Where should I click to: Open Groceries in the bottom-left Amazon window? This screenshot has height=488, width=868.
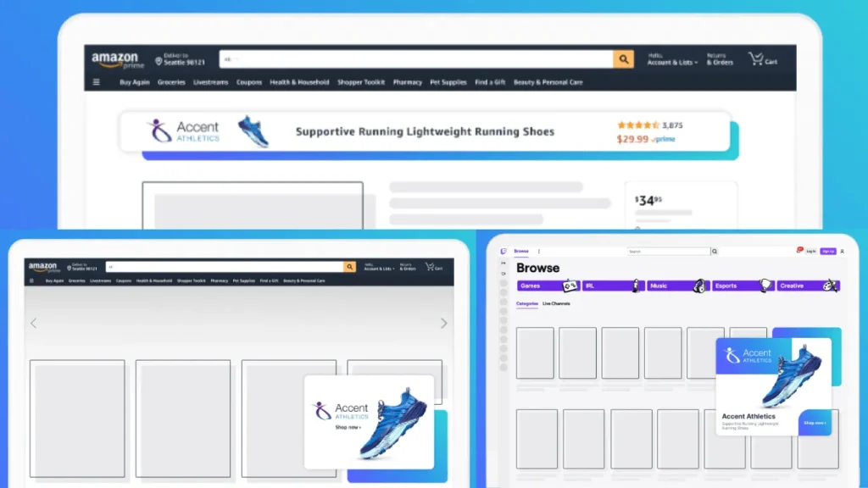click(x=77, y=280)
